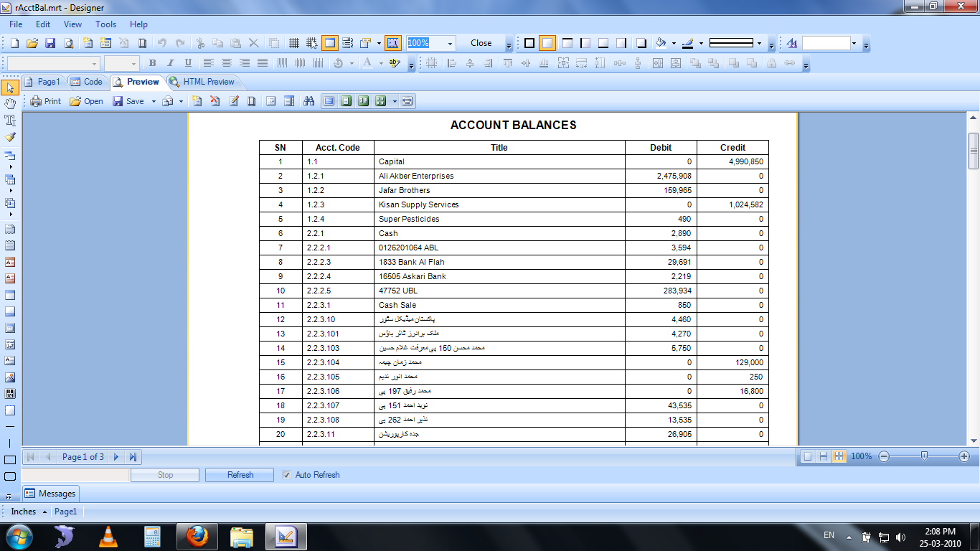This screenshot has width=980, height=551.
Task: Expand the Save button dropdown arrow
Action: pyautogui.click(x=153, y=101)
